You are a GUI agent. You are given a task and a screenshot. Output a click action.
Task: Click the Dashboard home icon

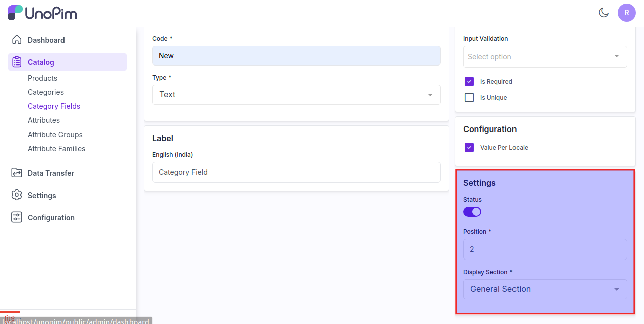17,40
